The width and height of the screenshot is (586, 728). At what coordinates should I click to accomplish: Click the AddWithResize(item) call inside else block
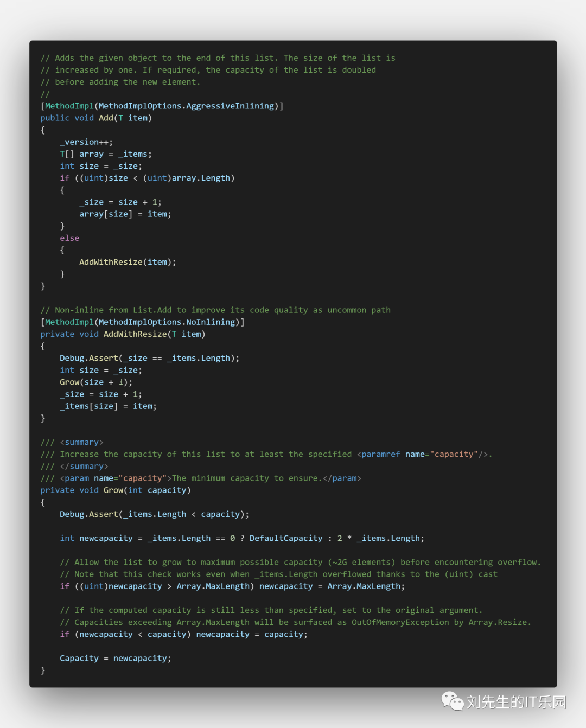[128, 262]
